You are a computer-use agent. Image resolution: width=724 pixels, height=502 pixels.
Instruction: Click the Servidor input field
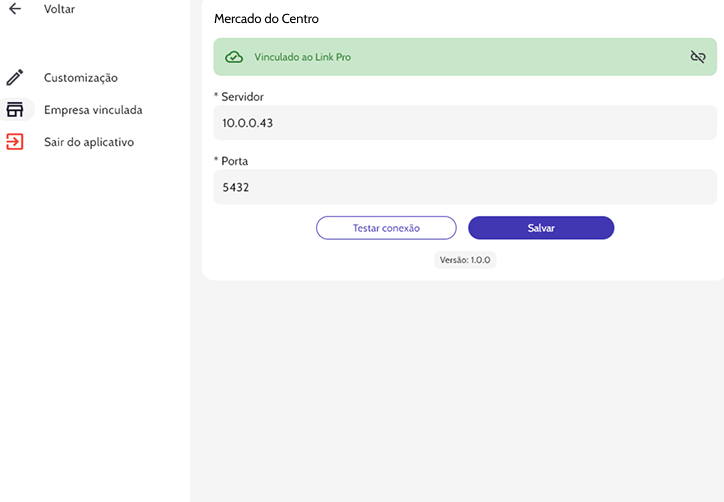tap(465, 123)
